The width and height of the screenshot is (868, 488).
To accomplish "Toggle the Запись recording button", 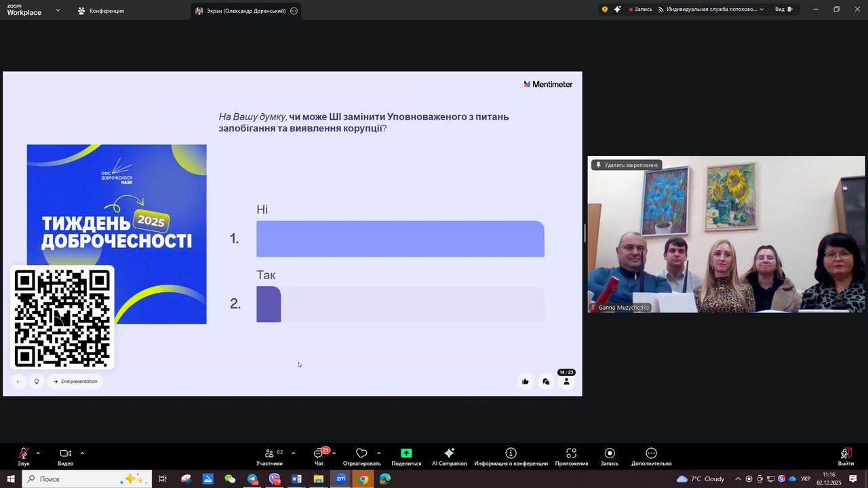I will coord(609,453).
